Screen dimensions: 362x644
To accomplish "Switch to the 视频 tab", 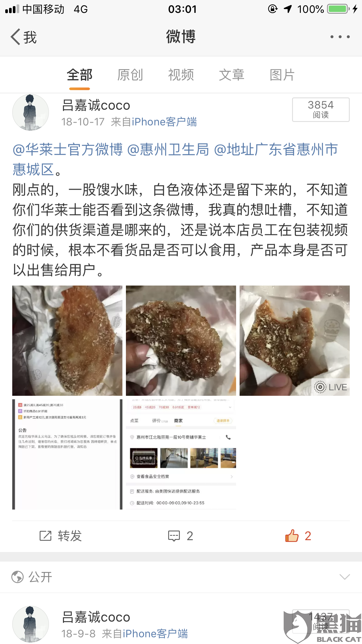I will pyautogui.click(x=181, y=75).
